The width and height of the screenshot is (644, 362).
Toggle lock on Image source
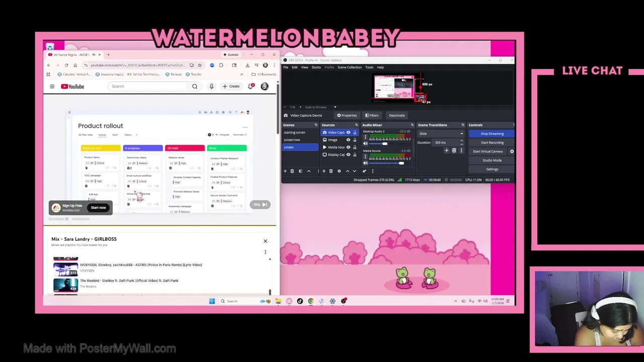pos(355,140)
